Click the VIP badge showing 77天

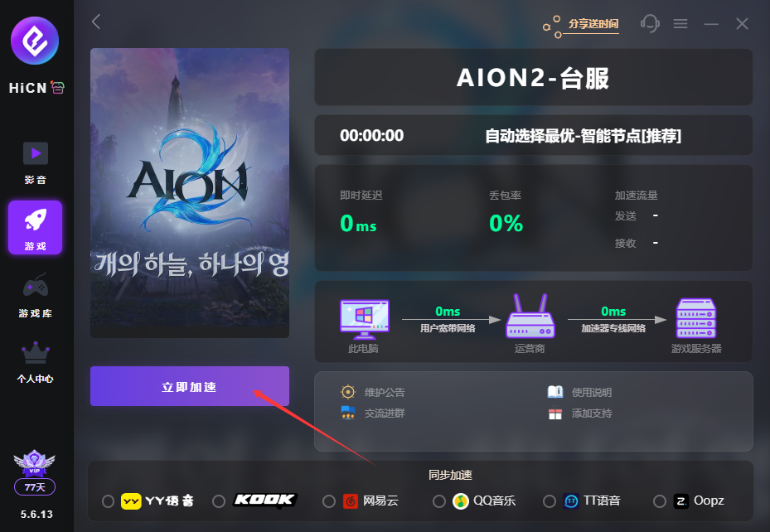coord(34,472)
